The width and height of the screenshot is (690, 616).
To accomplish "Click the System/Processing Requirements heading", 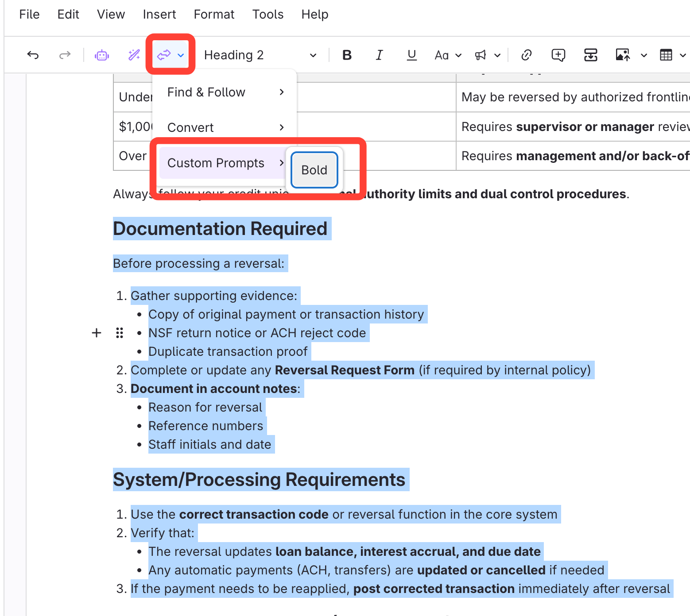I will point(259,480).
